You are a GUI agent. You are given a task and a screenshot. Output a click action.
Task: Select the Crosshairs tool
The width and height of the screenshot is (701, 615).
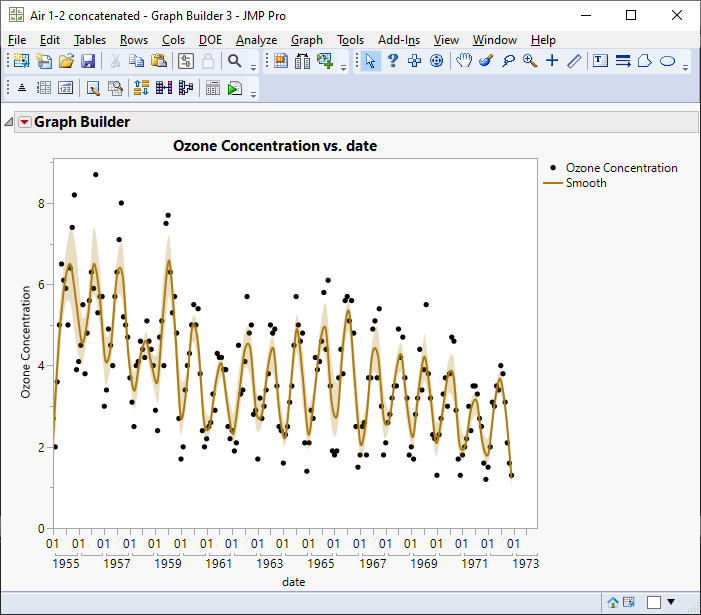click(552, 61)
